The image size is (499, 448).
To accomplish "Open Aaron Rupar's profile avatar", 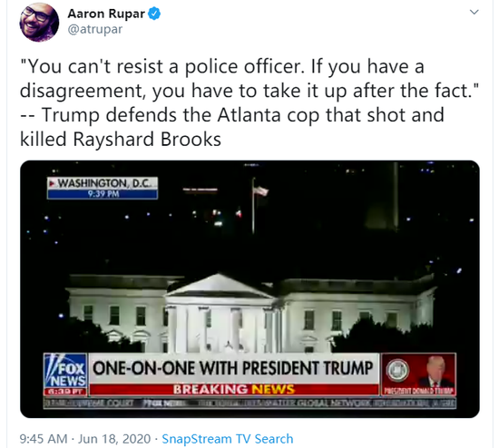I will pyautogui.click(x=39, y=23).
